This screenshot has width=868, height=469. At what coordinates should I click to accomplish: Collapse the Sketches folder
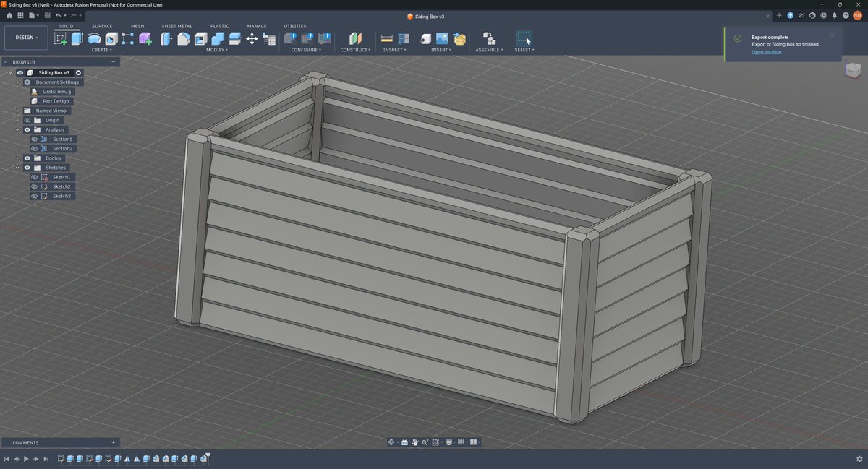(x=17, y=168)
